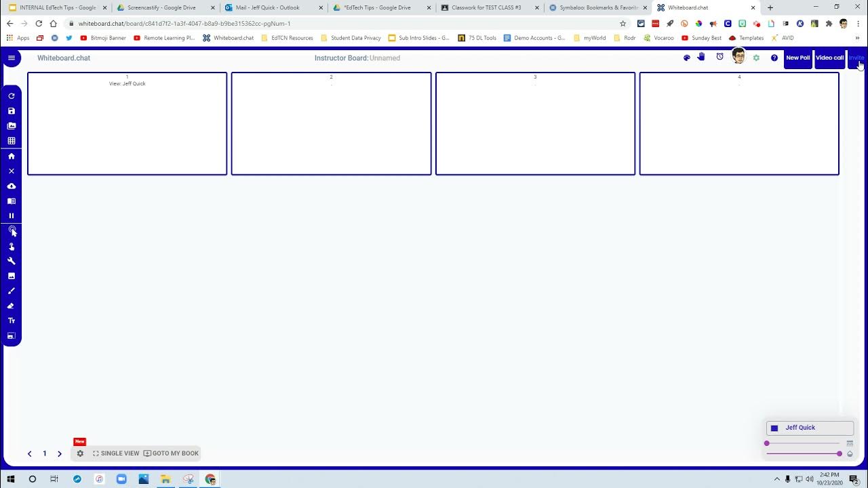Open the Windows Start menu
Image resolution: width=868 pixels, height=488 pixels.
(11, 479)
